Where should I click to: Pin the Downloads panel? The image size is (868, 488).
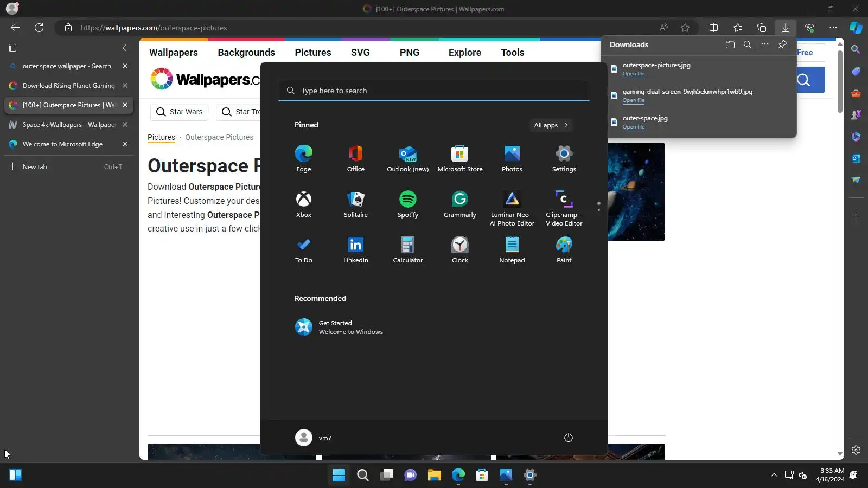(x=782, y=44)
